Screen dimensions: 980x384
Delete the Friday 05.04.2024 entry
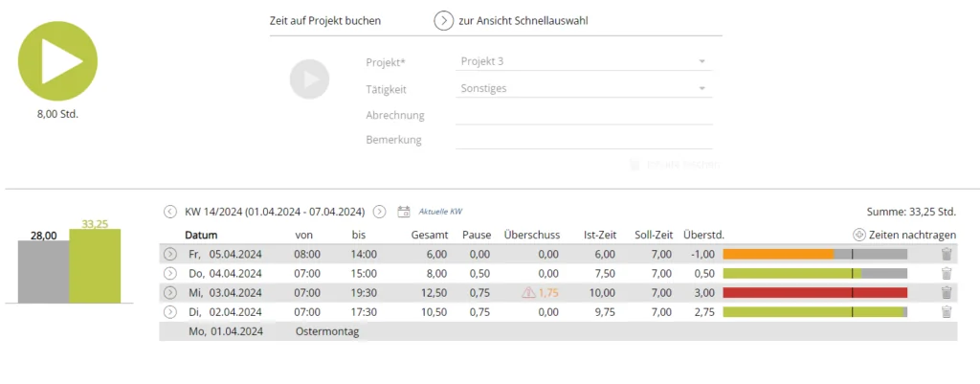[x=947, y=254]
